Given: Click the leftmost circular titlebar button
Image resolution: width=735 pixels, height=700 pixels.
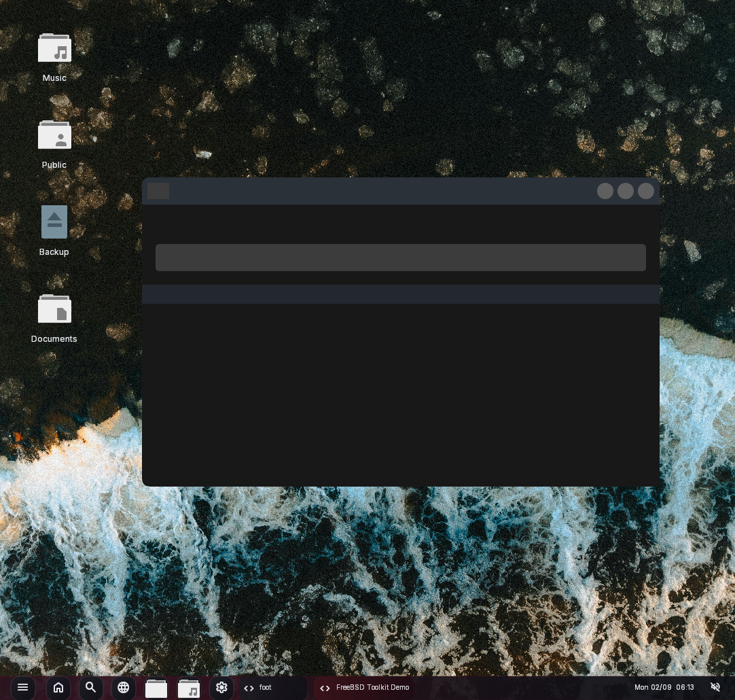Looking at the screenshot, I should tap(605, 191).
